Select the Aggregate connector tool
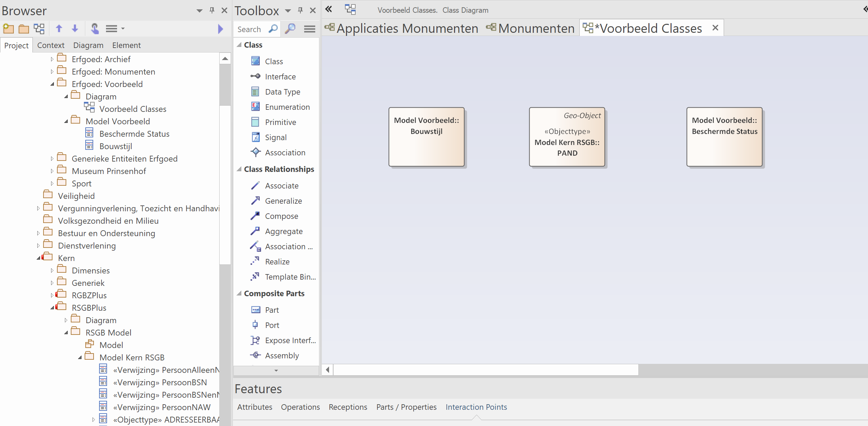Viewport: 868px width, 426px height. click(x=283, y=231)
